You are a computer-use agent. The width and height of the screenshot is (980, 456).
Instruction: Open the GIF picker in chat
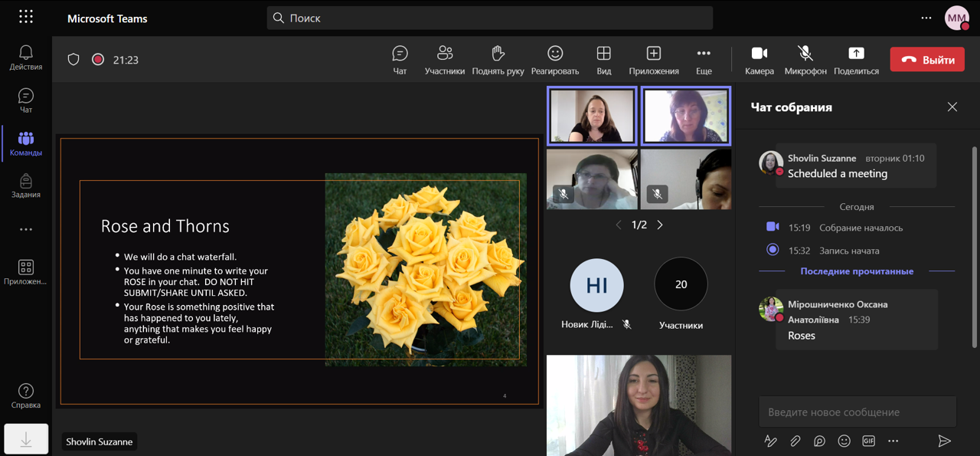(x=869, y=441)
